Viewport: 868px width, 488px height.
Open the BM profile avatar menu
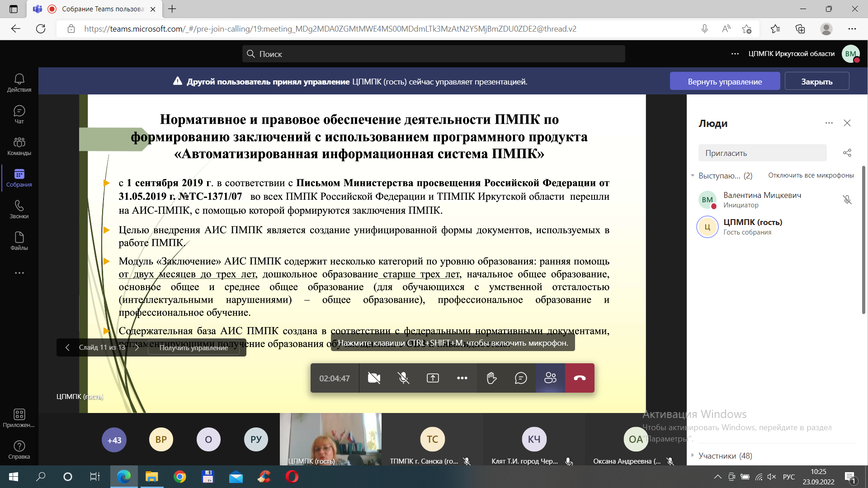point(851,54)
